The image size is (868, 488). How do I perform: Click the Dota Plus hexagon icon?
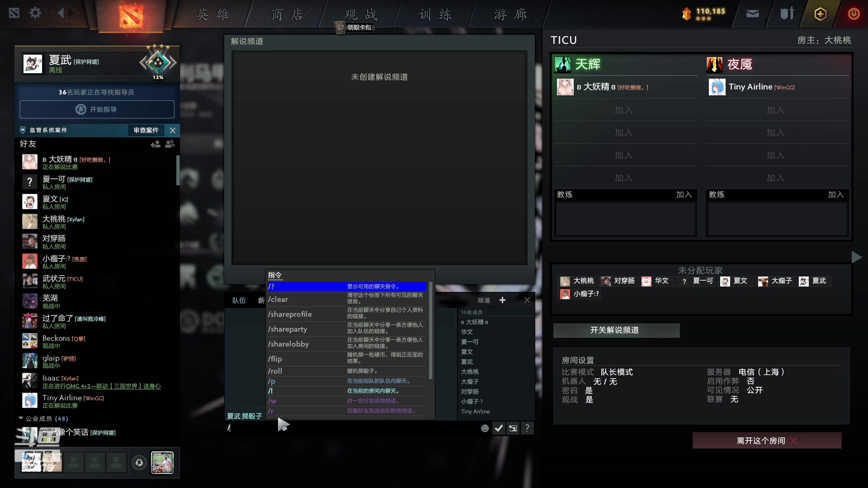click(820, 14)
